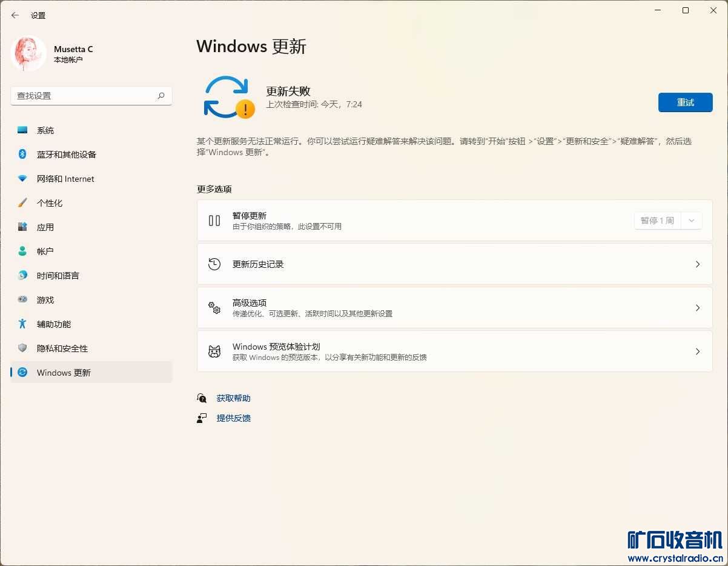Click the chevron on the Windows 预览体验计划 row
Screen dimensions: 728x566
698,351
